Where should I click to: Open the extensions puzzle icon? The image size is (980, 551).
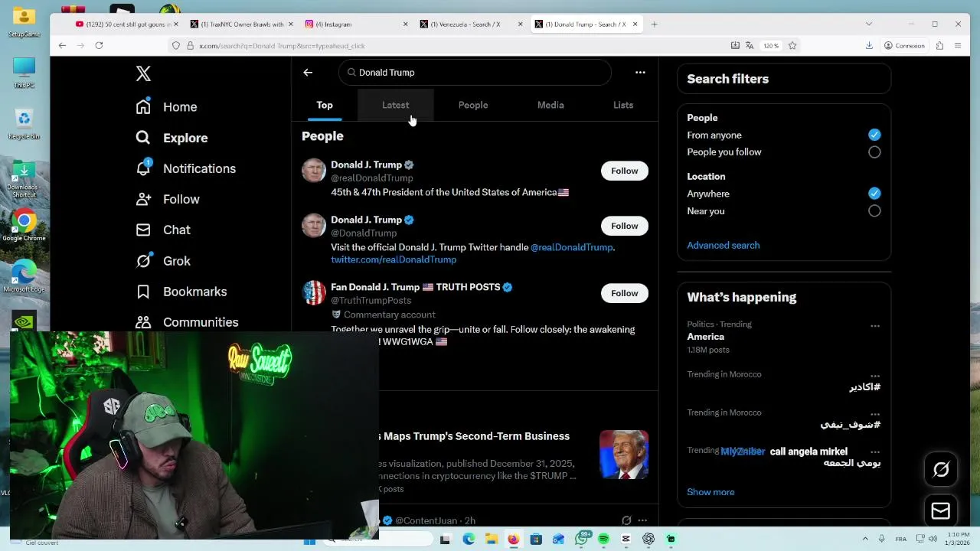(940, 46)
